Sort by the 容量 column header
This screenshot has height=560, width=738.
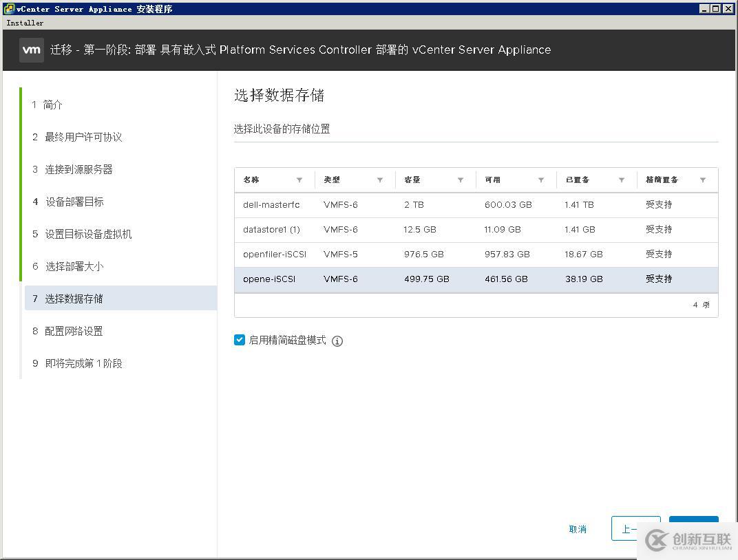(x=412, y=180)
